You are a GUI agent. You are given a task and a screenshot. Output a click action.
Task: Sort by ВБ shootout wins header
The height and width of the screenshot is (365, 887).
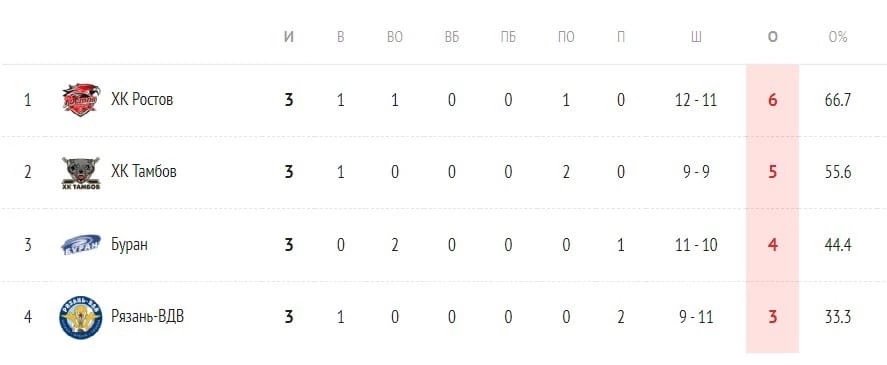click(x=451, y=37)
